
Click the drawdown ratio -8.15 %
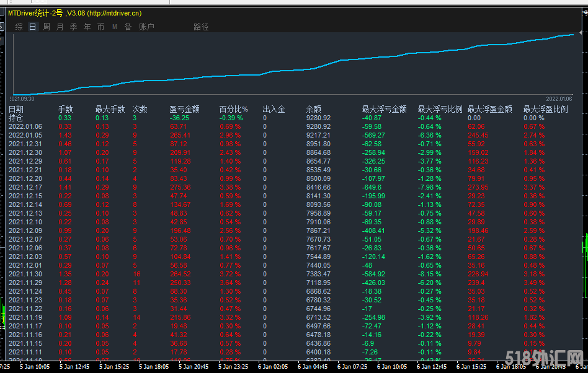tap(429, 274)
